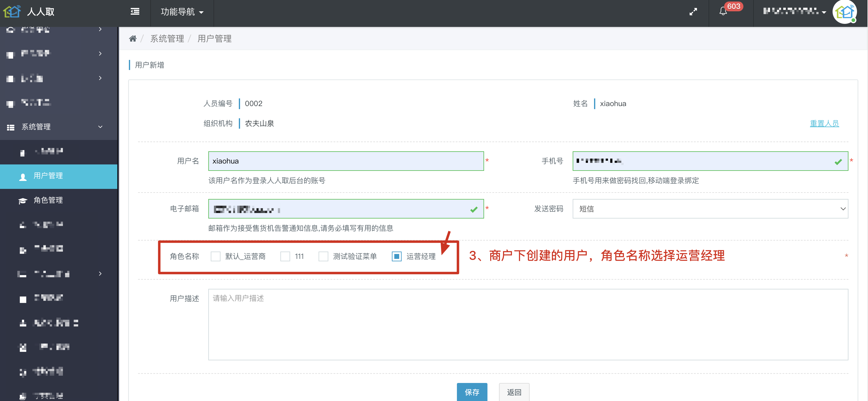The height and width of the screenshot is (401, 868).
Task: Click the 人员编号 value 0002
Action: point(253,104)
